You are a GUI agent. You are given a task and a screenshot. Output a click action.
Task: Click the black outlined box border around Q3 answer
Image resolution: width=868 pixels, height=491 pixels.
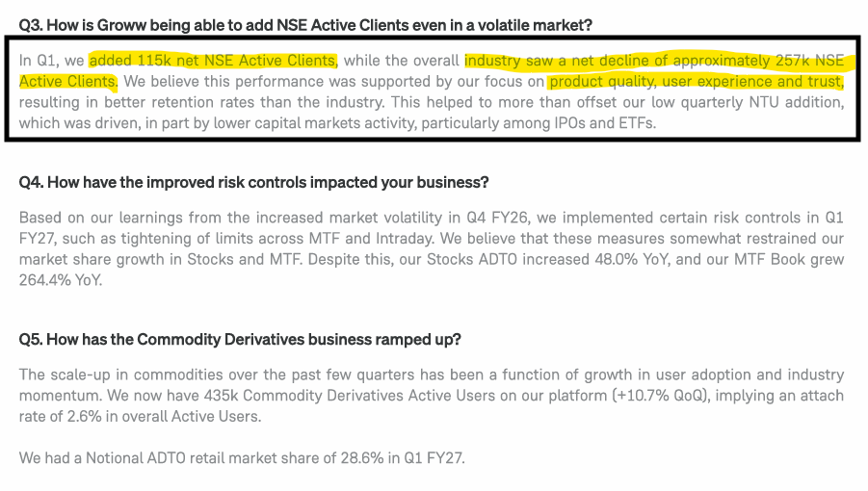(x=433, y=39)
